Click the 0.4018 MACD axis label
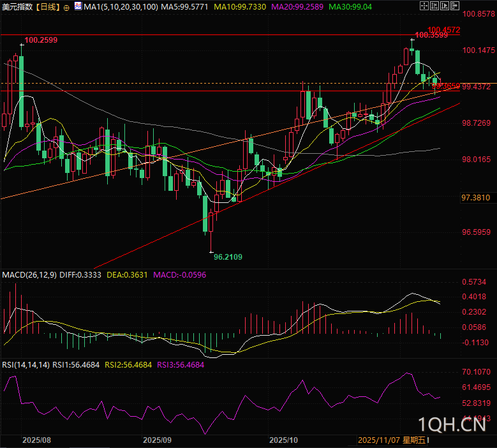Viewport: 497px width, 448px height. coord(474,297)
